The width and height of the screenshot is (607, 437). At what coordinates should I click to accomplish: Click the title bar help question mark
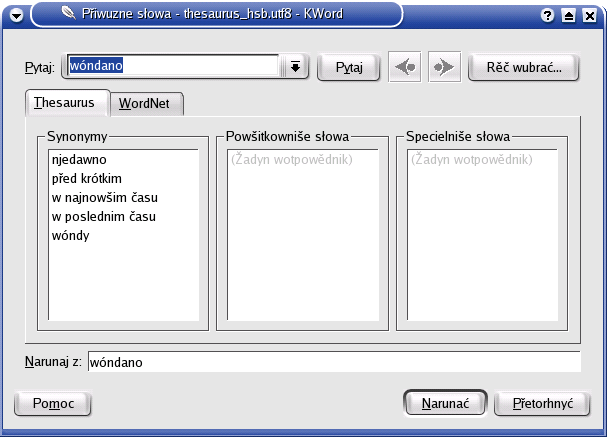[x=549, y=16]
